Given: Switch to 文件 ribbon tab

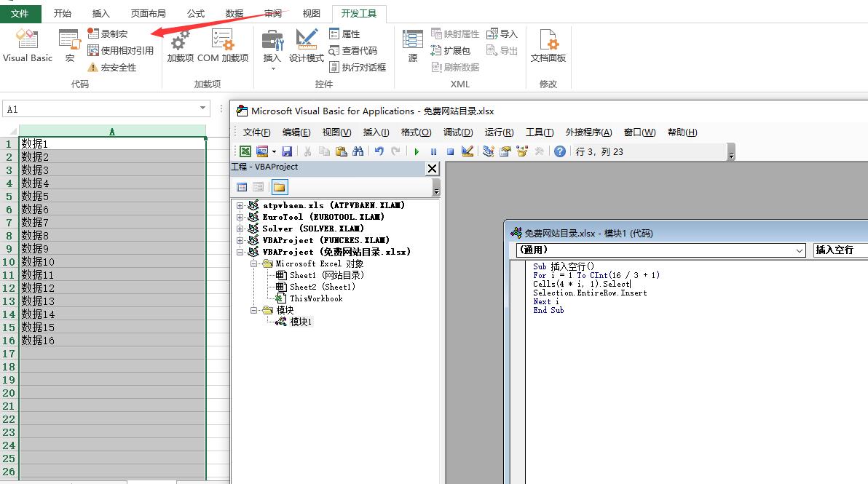Looking at the screenshot, I should click(x=20, y=13).
